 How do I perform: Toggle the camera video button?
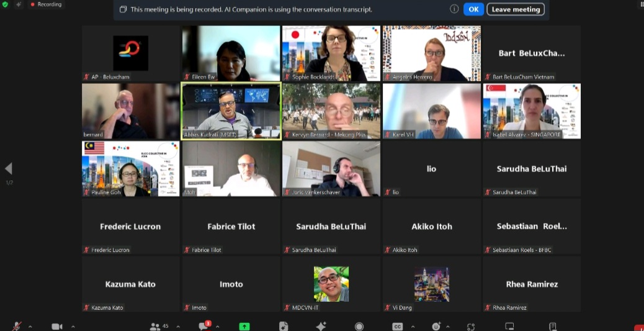[57, 326]
